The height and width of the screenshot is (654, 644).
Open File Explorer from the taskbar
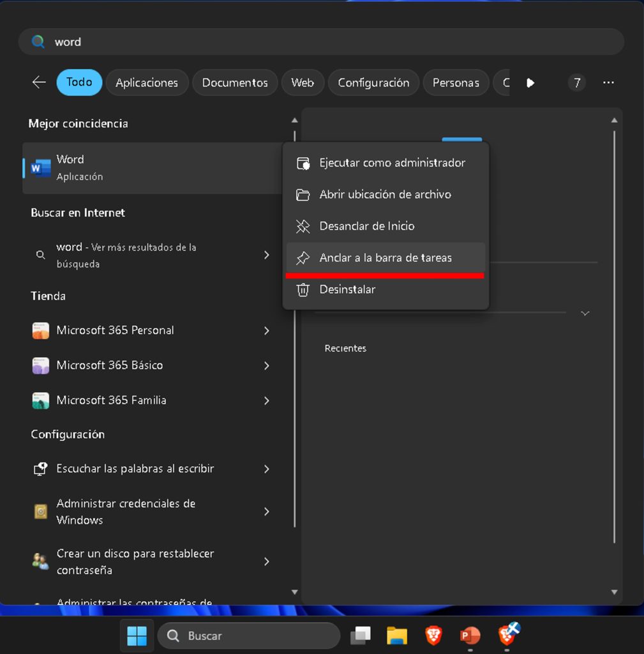(396, 635)
